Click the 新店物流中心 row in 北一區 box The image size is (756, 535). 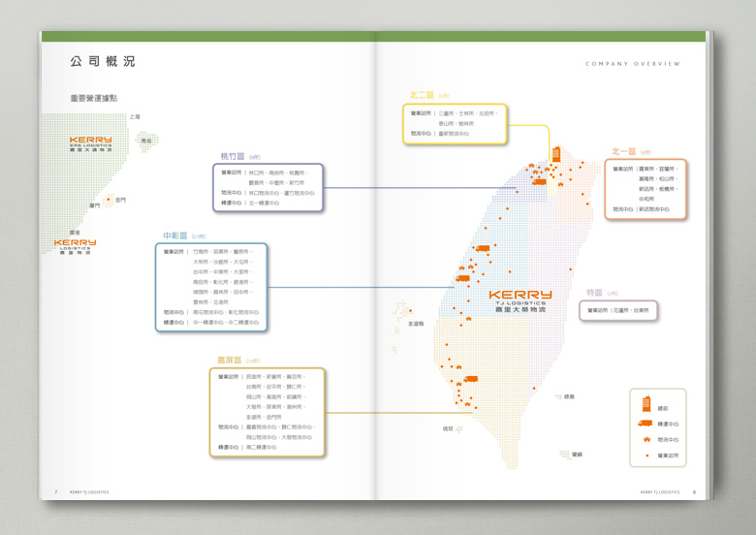tap(641, 209)
